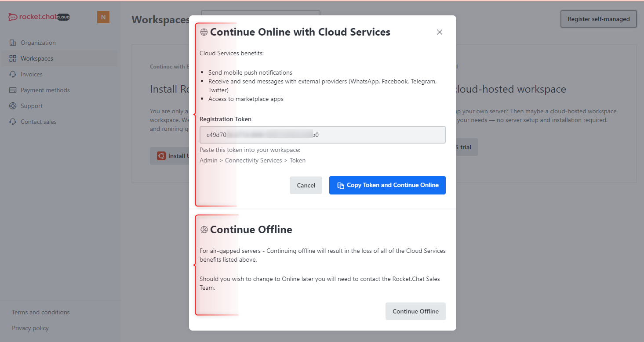Click the orange N user avatar
This screenshot has height=342, width=644.
103,17
